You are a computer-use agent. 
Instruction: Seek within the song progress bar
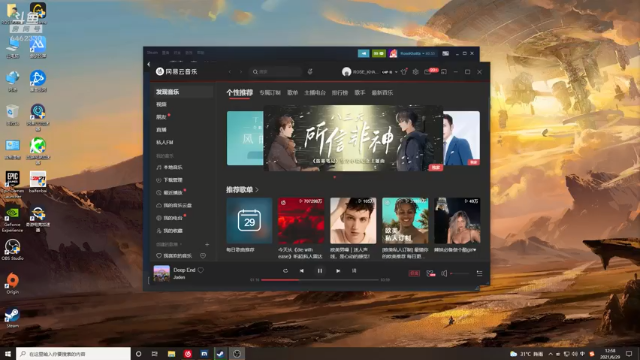coord(320,280)
